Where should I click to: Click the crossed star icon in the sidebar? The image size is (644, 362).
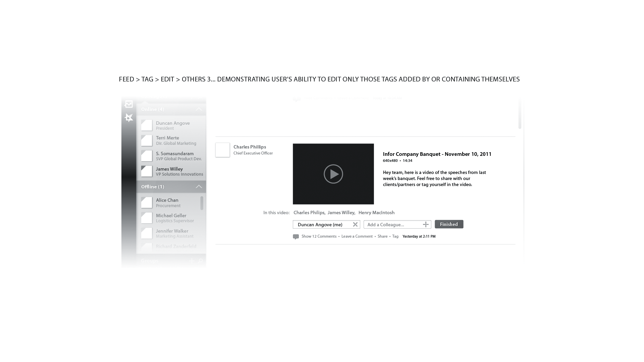click(x=129, y=118)
